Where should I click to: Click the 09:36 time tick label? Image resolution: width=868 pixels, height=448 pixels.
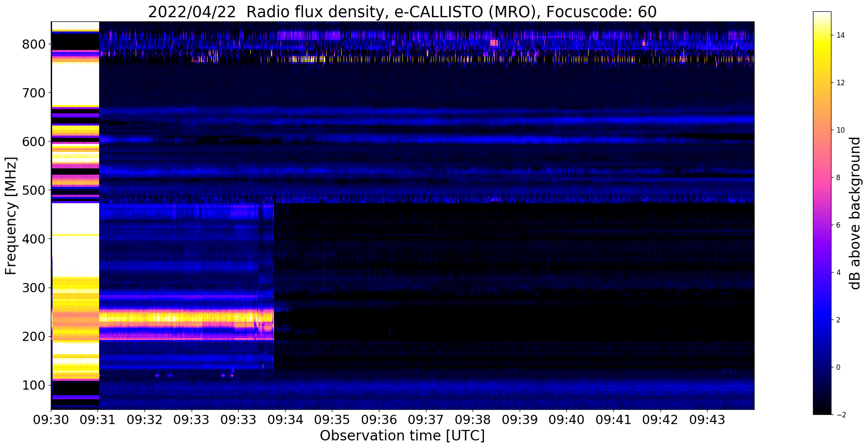click(x=379, y=420)
